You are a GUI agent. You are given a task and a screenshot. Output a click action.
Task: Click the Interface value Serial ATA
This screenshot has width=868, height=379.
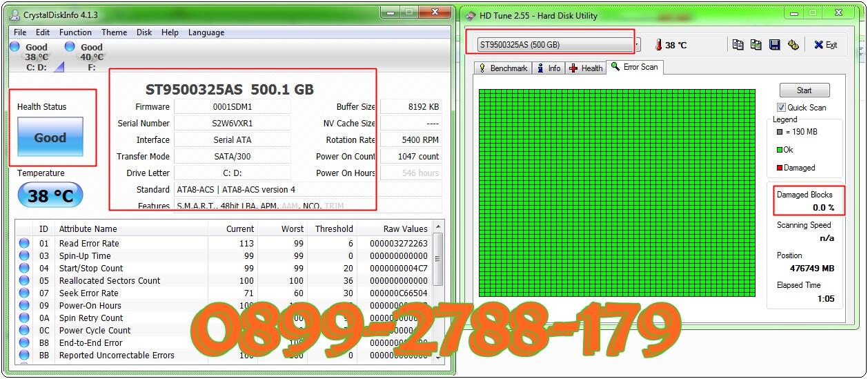233,140
